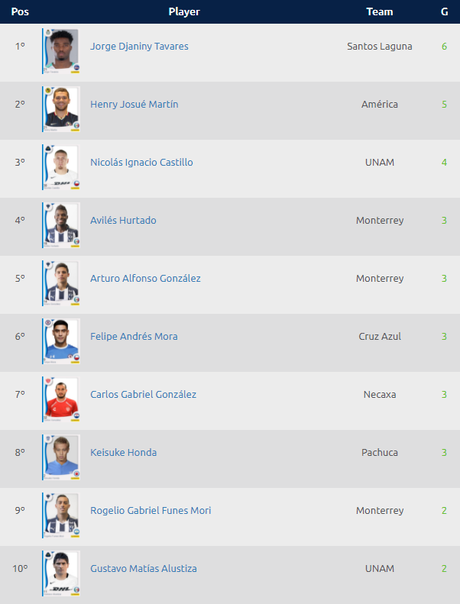This screenshot has width=460, height=604.
Task: Open Jorge Djaniny Tavares profile link
Action: click(x=139, y=46)
